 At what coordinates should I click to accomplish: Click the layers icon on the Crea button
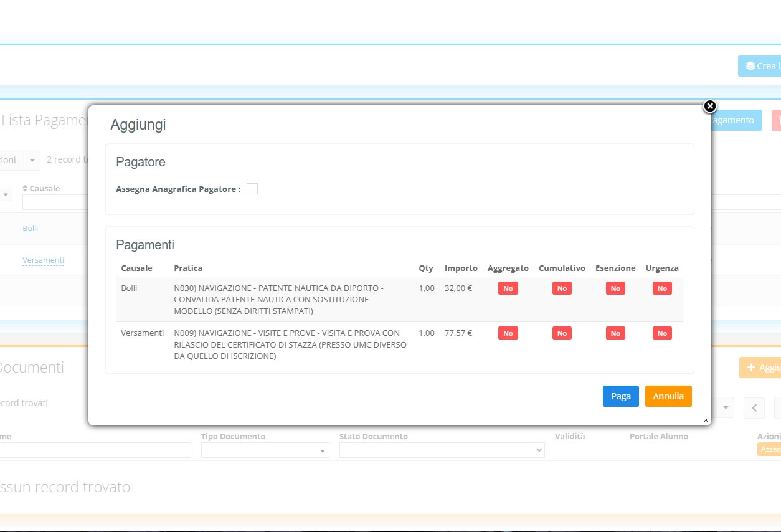click(x=750, y=66)
